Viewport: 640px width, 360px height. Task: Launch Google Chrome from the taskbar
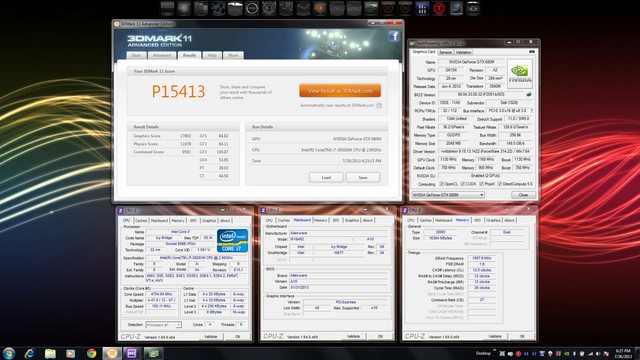coord(91,353)
